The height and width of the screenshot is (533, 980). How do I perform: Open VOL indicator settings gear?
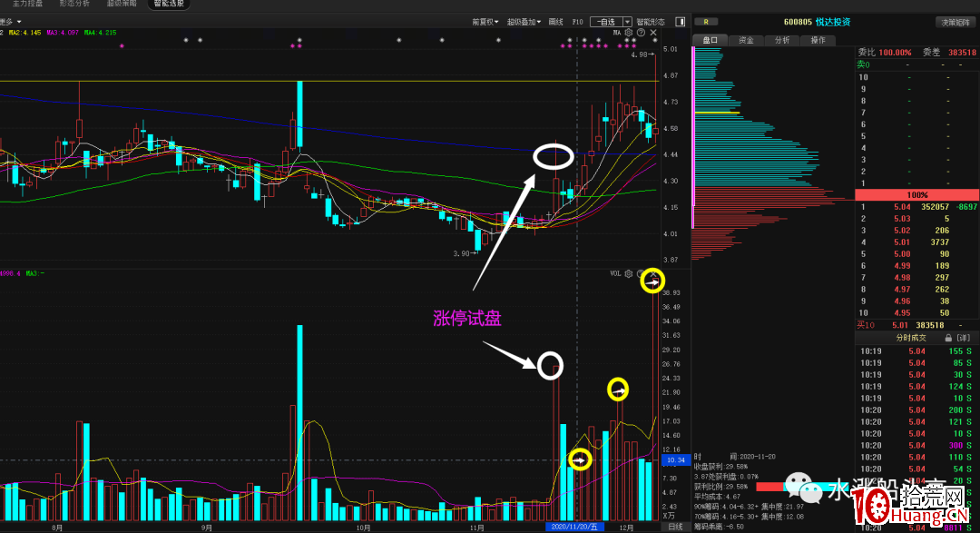(629, 274)
